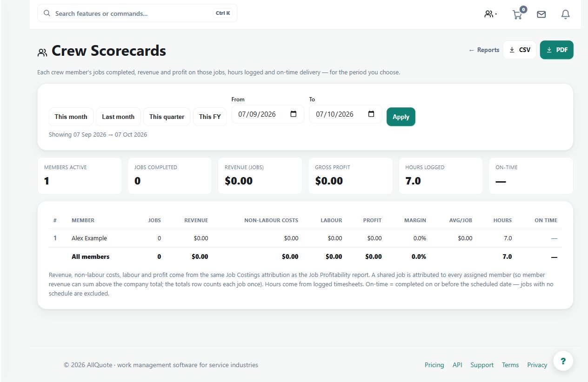
Task: Click the 7.0 hours for Alex Example
Action: [508, 238]
